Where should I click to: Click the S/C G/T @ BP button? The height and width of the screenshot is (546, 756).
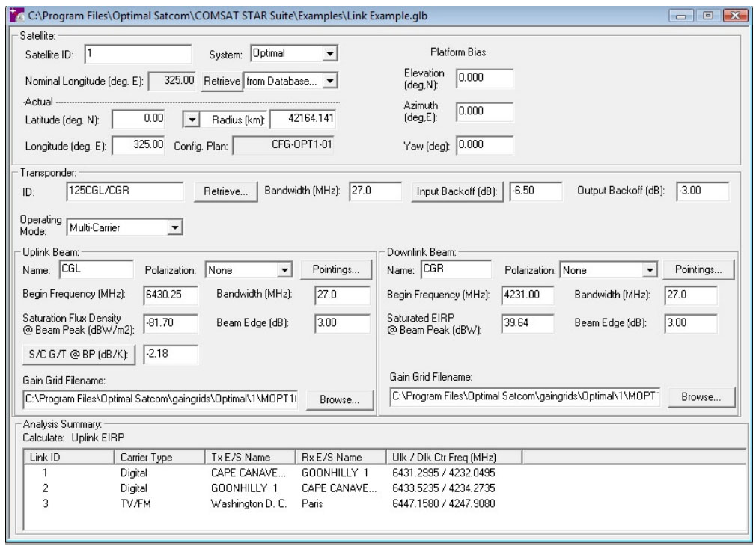79,355
